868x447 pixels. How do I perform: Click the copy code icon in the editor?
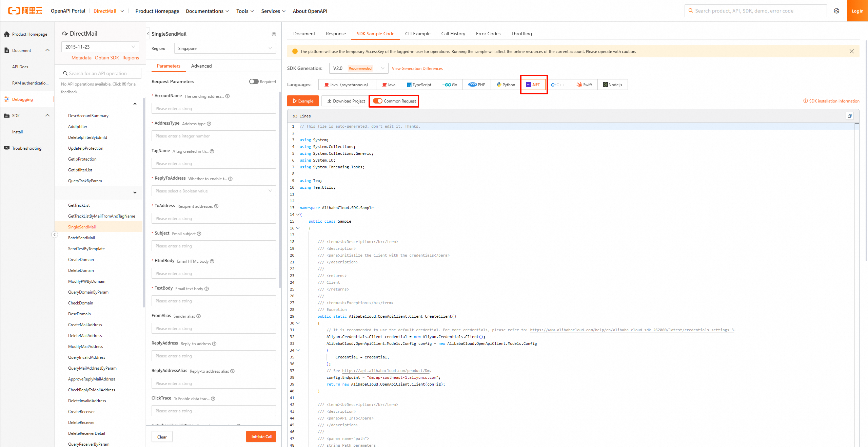coord(849,116)
